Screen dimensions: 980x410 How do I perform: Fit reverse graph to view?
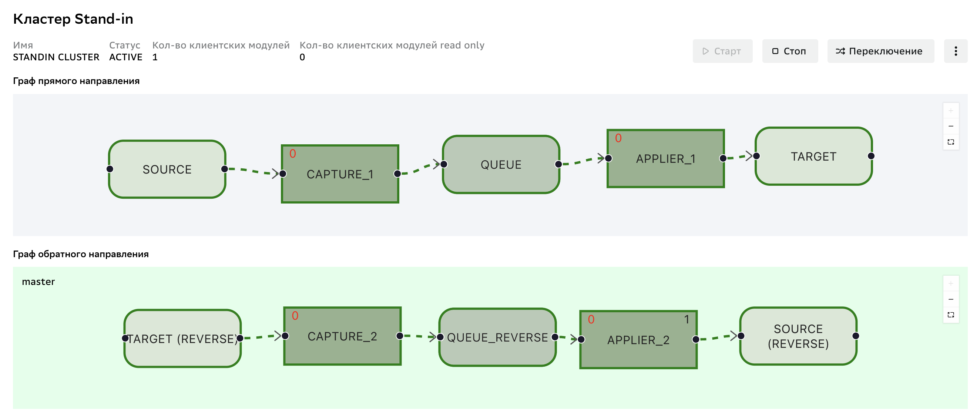click(x=951, y=315)
